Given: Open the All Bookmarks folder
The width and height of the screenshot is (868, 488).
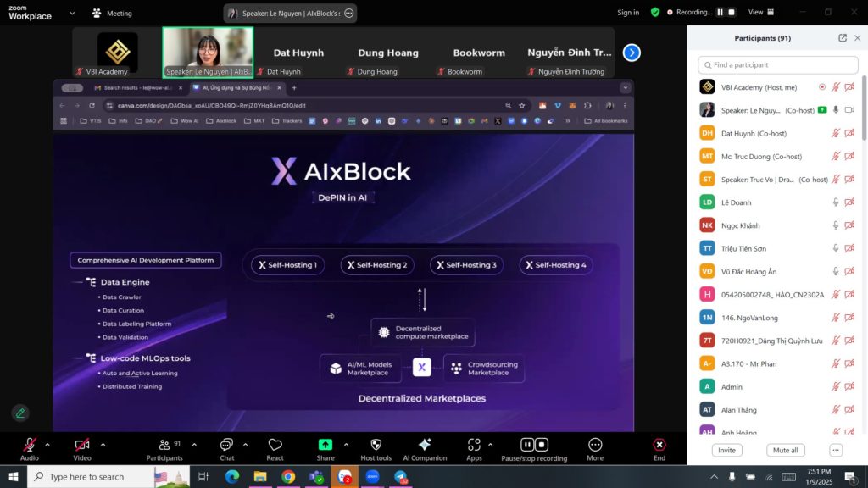Looking at the screenshot, I should pos(605,120).
